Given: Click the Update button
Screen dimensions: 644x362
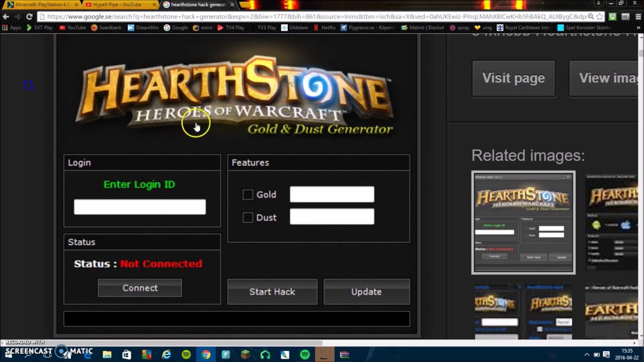Looking at the screenshot, I should click(366, 292).
